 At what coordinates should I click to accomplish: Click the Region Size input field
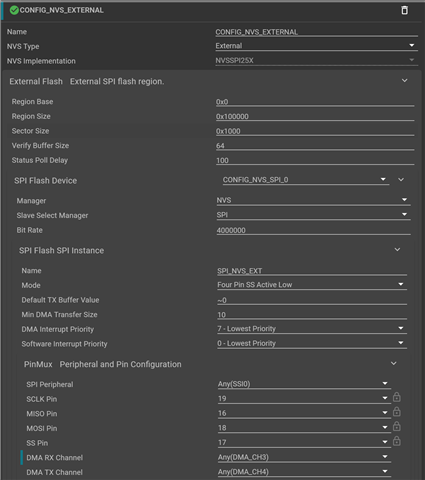315,116
